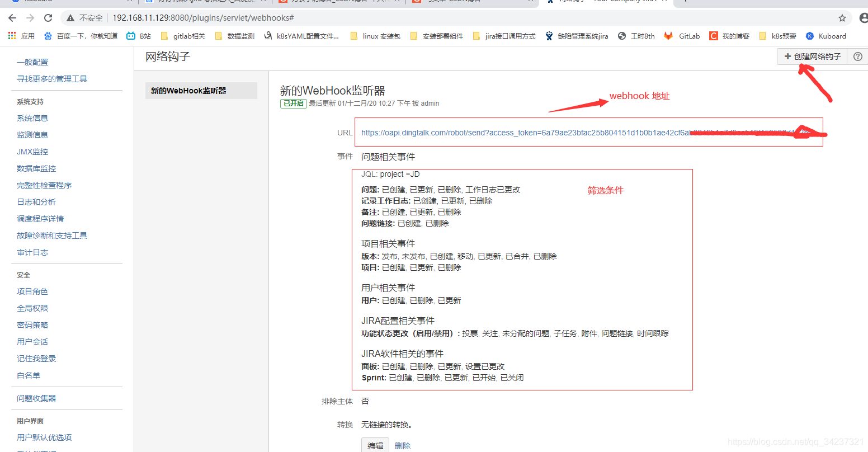This screenshot has width=868, height=452.
Task: Open 寻找更多的管理工具 sidebar link
Action: click(x=52, y=79)
